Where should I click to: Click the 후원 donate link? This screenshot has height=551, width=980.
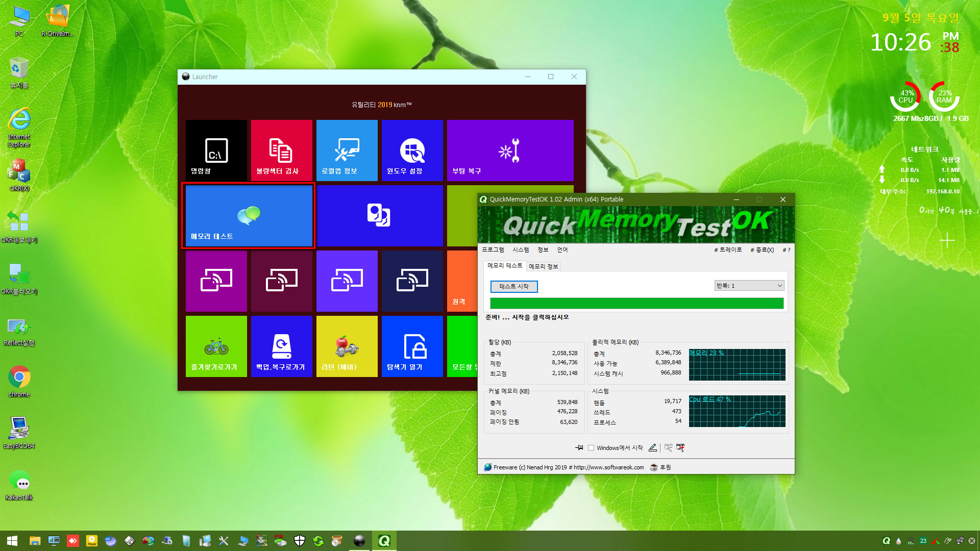coord(660,467)
